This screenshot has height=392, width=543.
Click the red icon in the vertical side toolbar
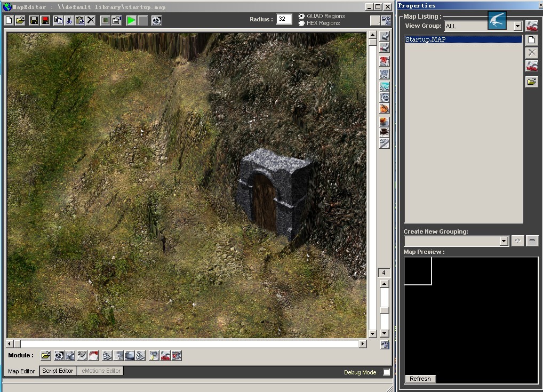pyautogui.click(x=385, y=61)
